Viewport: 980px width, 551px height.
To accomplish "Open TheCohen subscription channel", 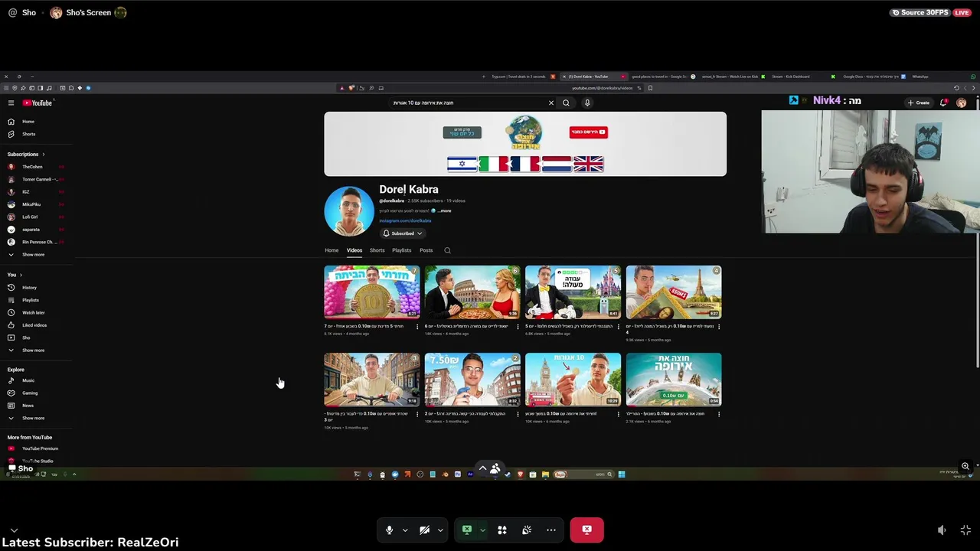I will click(32, 167).
